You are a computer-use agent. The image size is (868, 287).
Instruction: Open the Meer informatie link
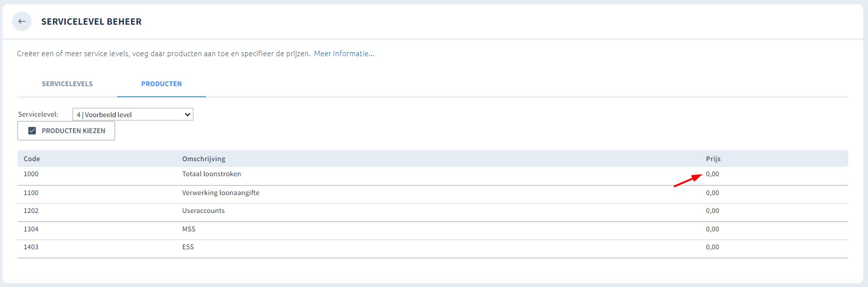tap(344, 54)
